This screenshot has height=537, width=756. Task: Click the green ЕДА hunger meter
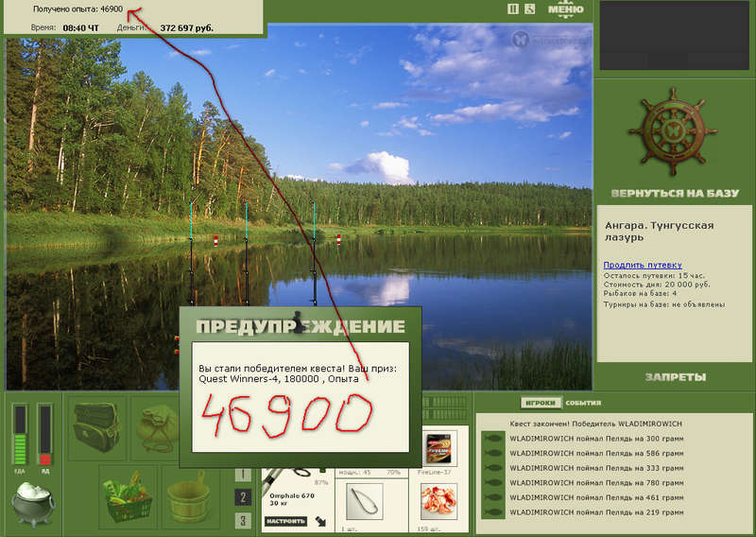tap(20, 435)
